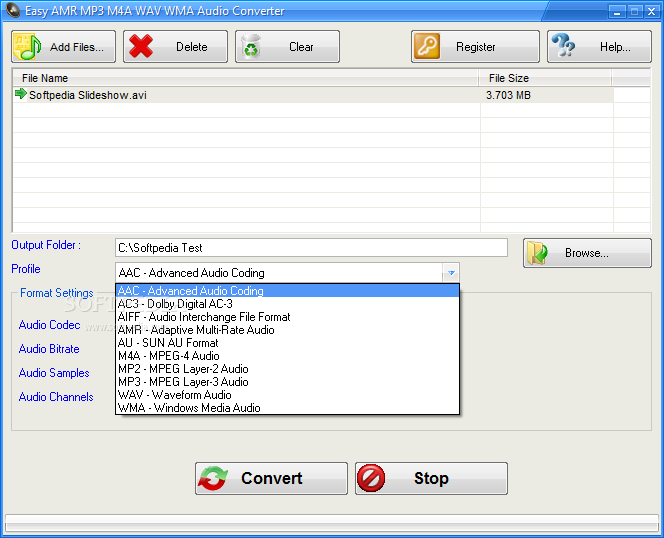Click the Output Folder label
The height and width of the screenshot is (538, 664).
(x=46, y=245)
